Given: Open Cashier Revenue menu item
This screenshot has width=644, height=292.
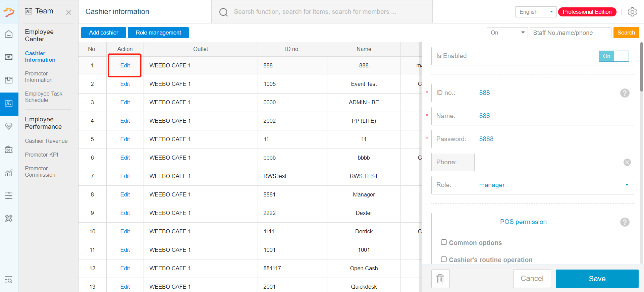Looking at the screenshot, I should tap(46, 141).
